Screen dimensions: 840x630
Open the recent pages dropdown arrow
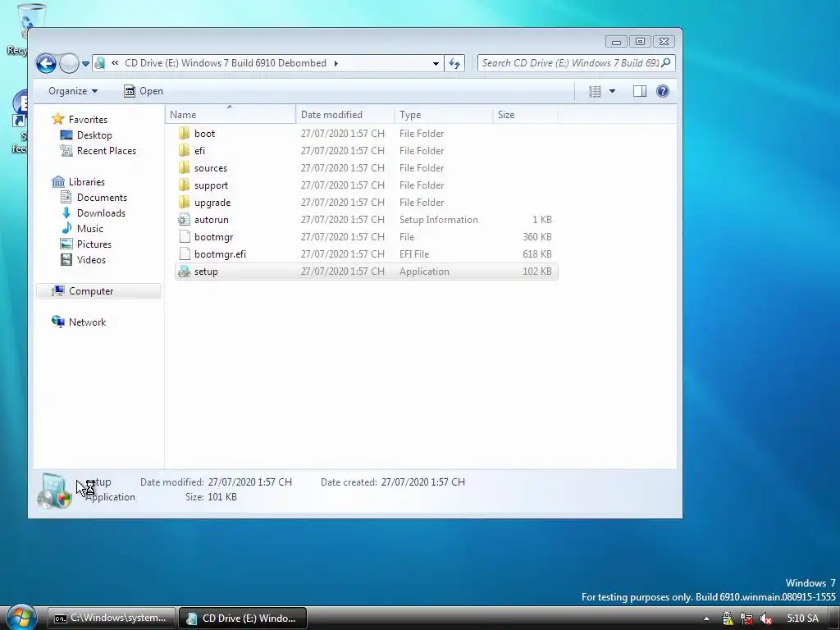85,64
